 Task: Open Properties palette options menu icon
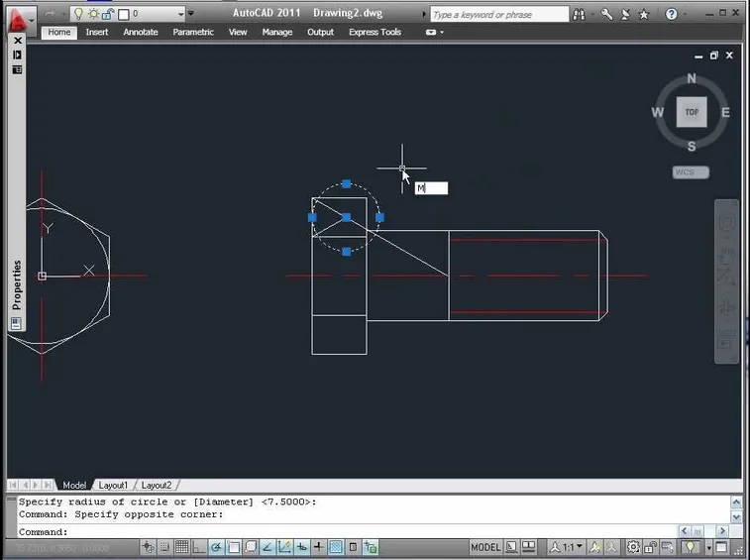point(17,70)
